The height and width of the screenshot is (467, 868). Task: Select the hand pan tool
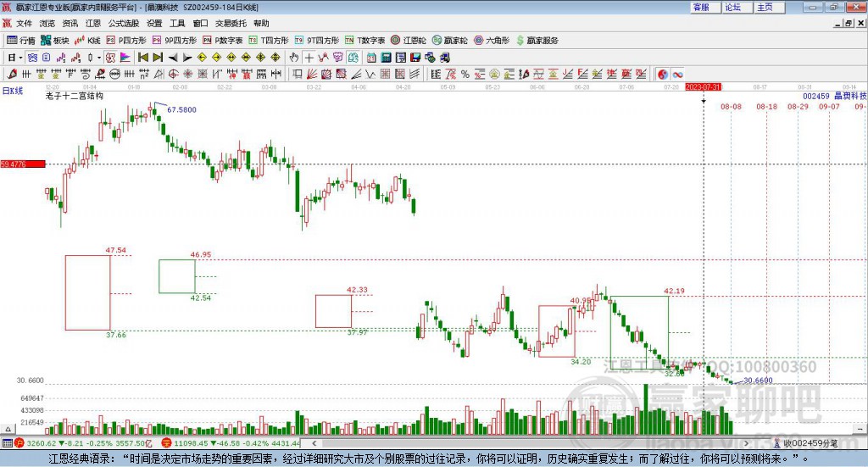click(x=294, y=58)
